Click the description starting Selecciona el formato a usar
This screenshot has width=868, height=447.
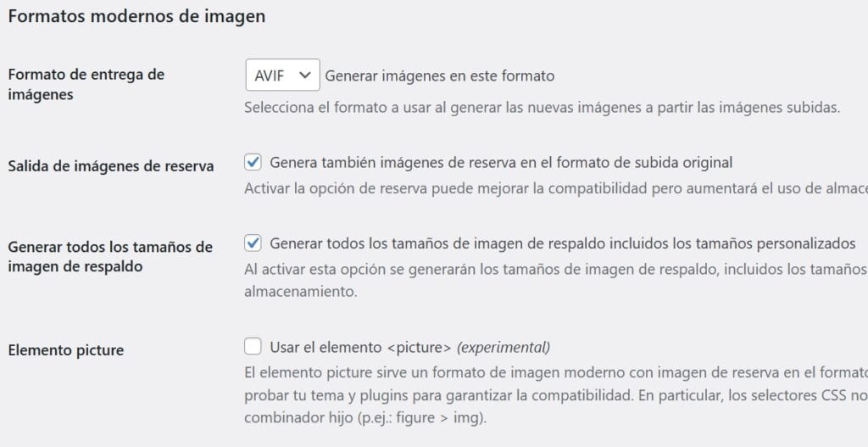pos(542,108)
